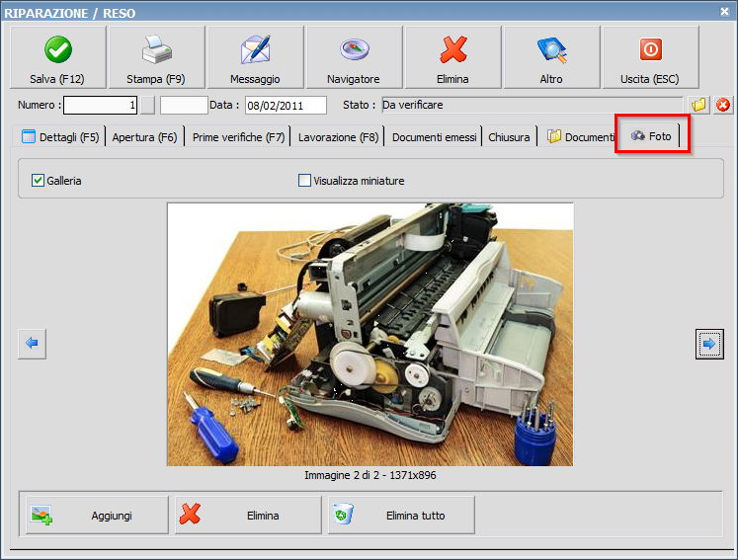Click the Numero input field
The image size is (738, 560).
pyautogui.click(x=100, y=105)
